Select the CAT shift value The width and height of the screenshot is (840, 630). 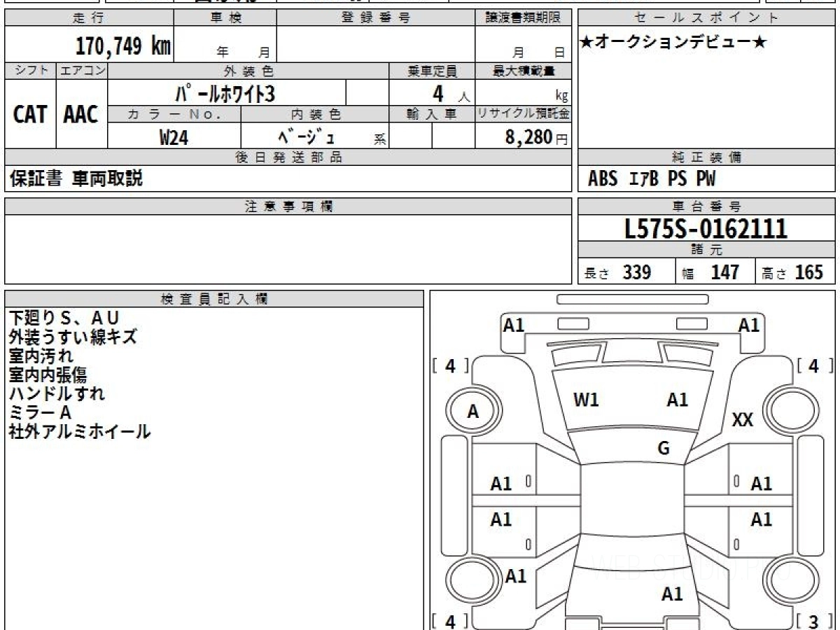tap(30, 114)
